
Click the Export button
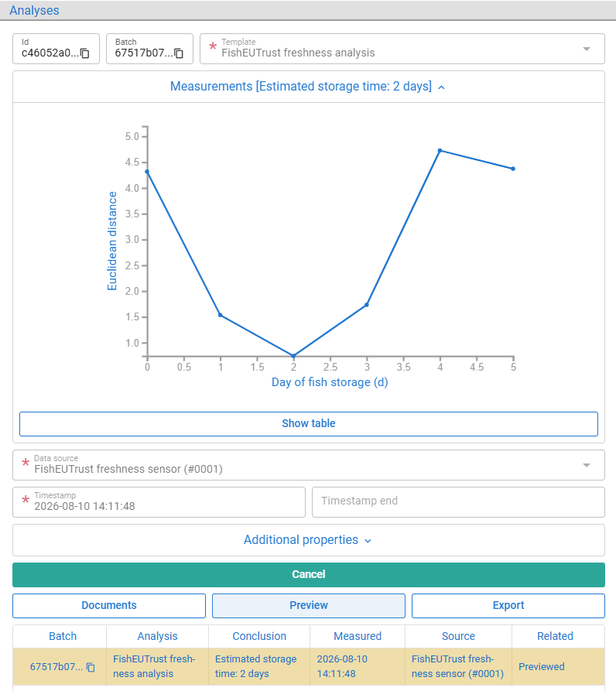click(x=508, y=605)
